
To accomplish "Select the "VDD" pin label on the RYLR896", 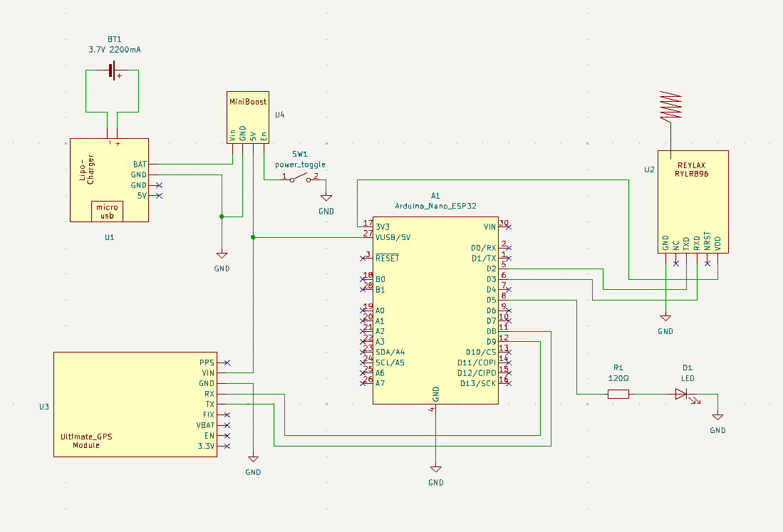I will [717, 244].
